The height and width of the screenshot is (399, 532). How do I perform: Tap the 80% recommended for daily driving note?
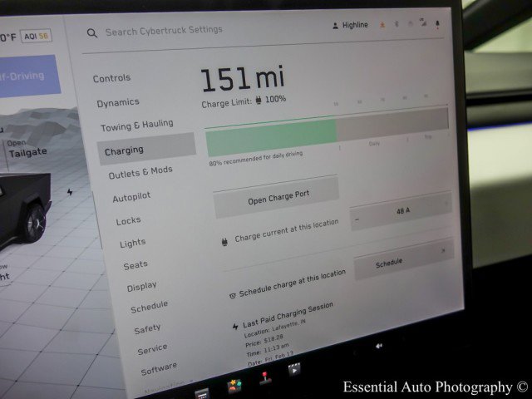[256, 158]
